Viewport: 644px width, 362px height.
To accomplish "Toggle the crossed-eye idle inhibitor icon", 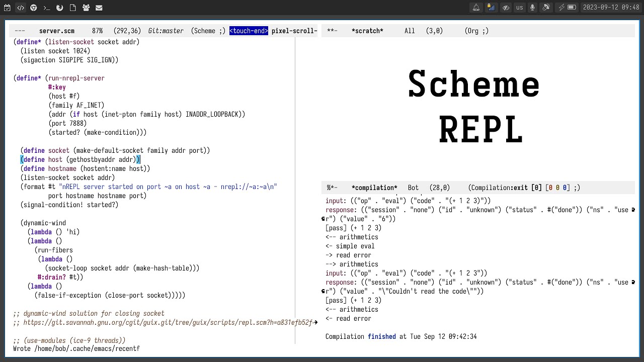I will (x=506, y=8).
